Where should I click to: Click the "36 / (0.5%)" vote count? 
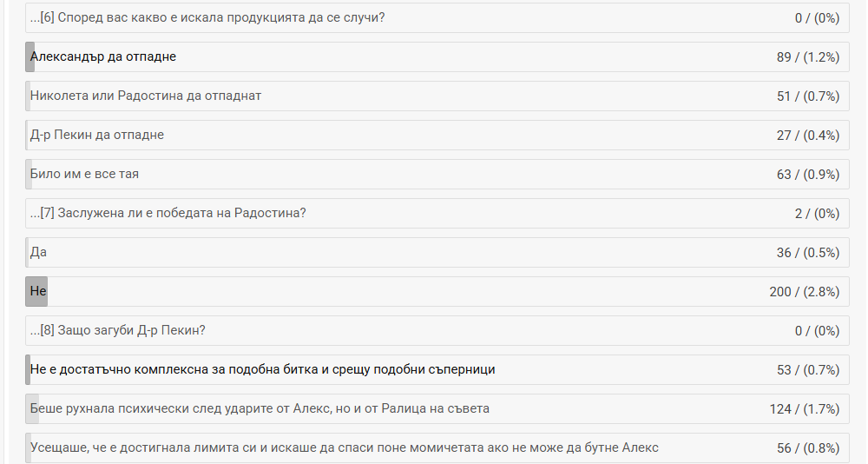point(808,253)
